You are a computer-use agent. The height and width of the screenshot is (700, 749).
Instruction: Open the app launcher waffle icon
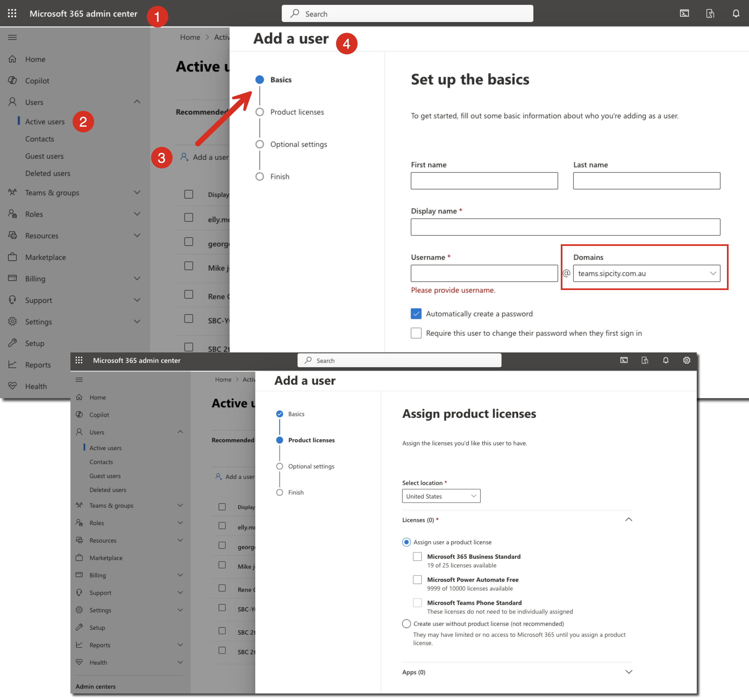(x=12, y=13)
